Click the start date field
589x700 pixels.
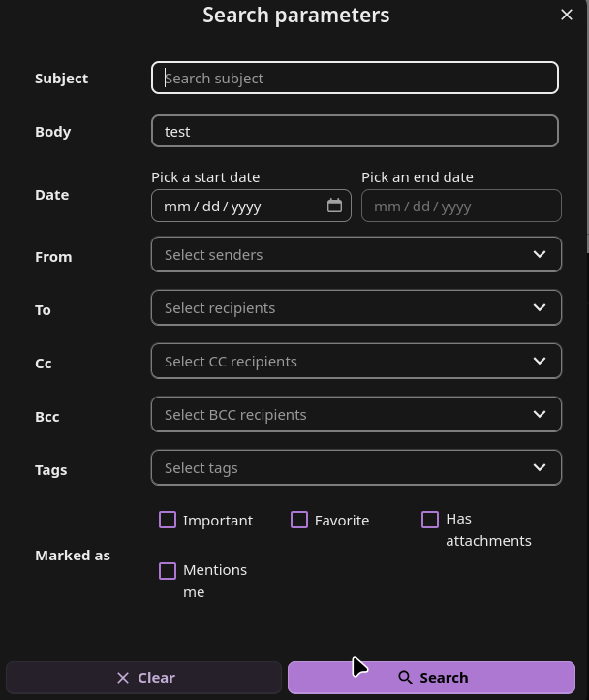pyautogui.click(x=251, y=206)
